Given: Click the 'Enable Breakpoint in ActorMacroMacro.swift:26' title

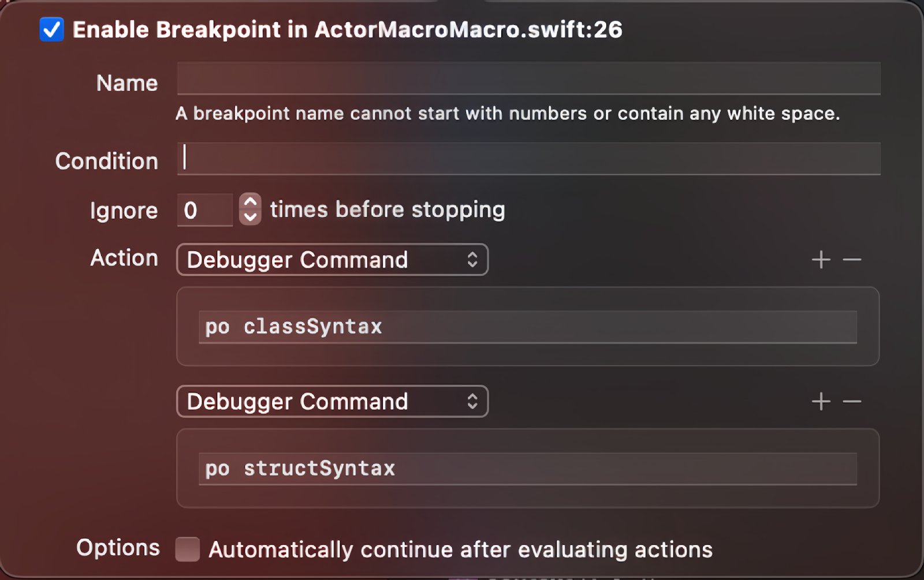Looking at the screenshot, I should 347,29.
